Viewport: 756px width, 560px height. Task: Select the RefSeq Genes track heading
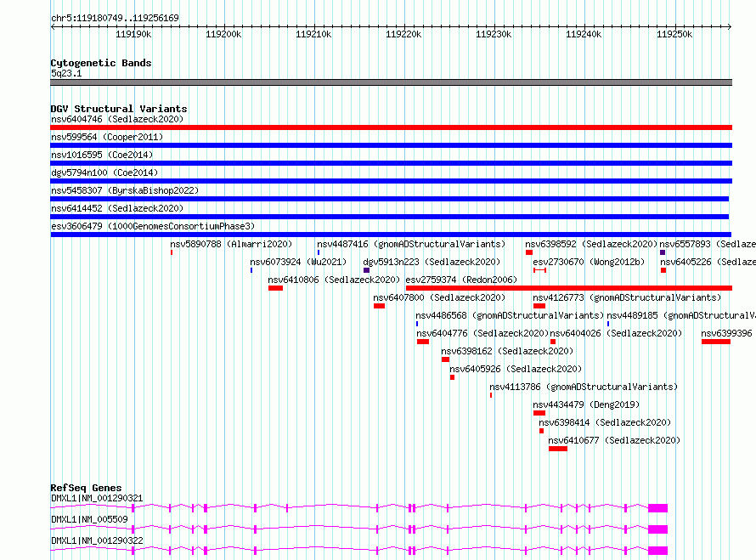(x=86, y=488)
